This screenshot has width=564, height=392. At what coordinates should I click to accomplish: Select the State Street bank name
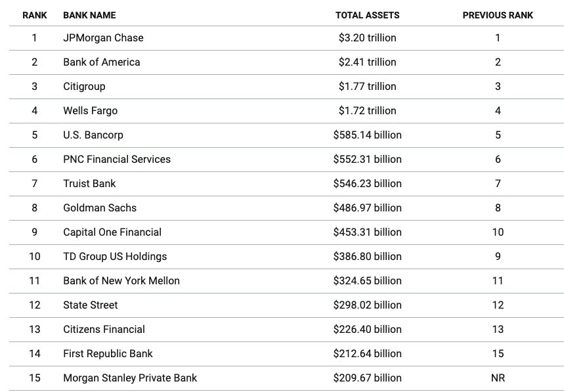tap(91, 305)
